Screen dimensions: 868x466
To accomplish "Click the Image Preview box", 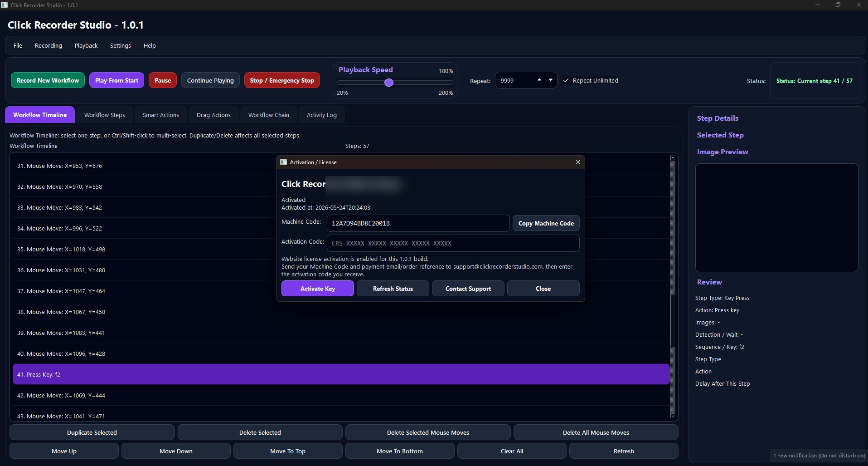I will (777, 218).
